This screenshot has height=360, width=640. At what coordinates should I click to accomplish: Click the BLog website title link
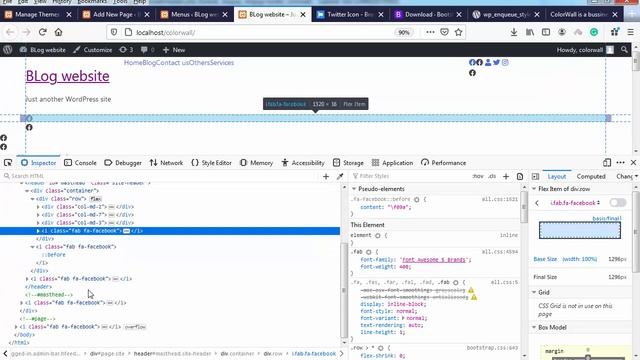pos(67,76)
